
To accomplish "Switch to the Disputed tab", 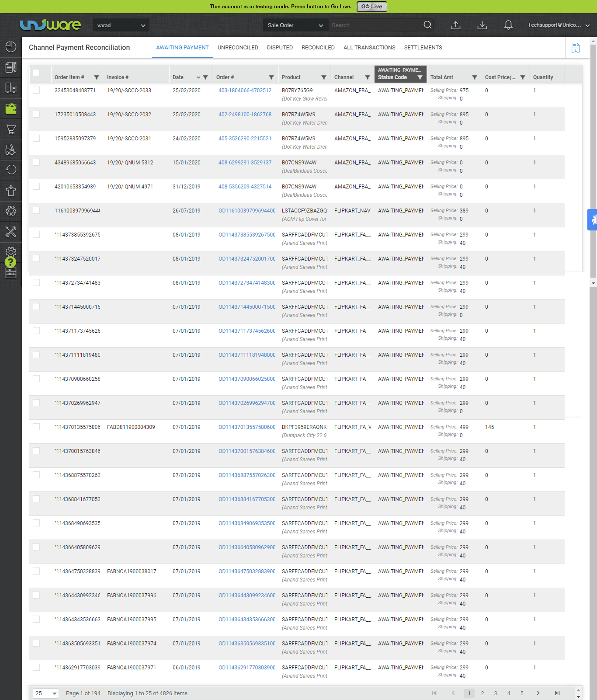I will [280, 48].
